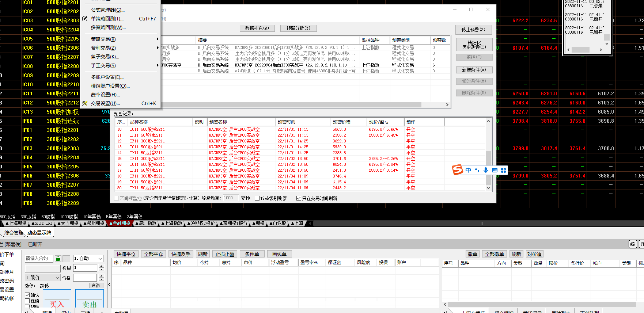Click the Sogou microphone voice input icon
Viewport: 644px width, 313px height.
pyautogui.click(x=486, y=170)
